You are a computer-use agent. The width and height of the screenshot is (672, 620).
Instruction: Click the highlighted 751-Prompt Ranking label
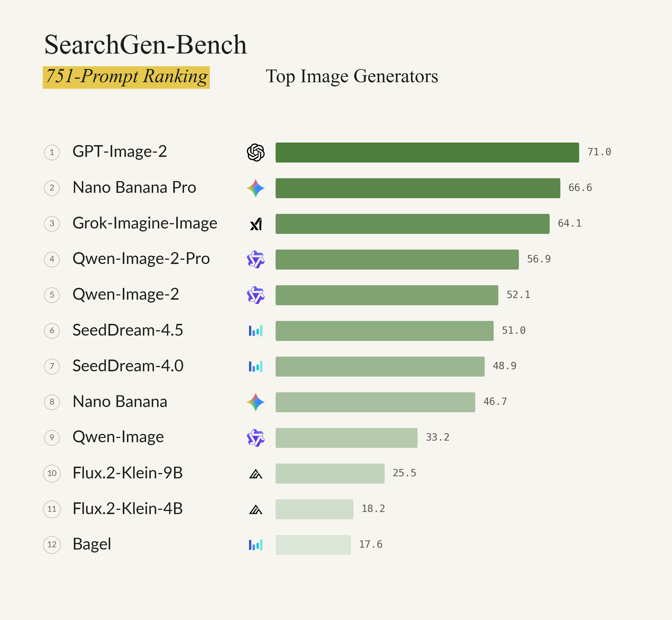(x=126, y=77)
